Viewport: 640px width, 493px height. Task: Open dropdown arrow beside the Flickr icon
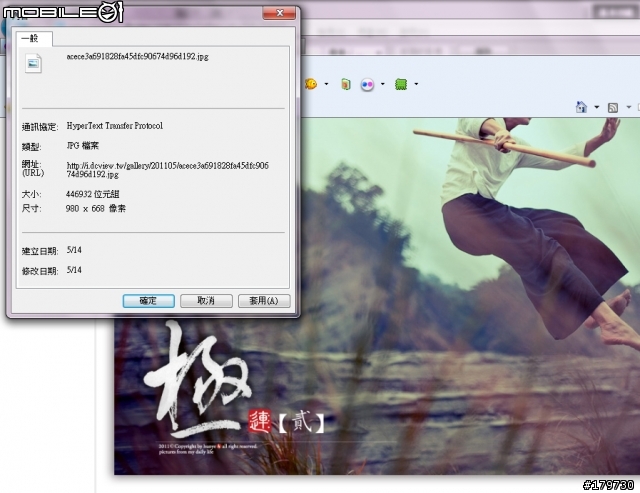(382, 84)
